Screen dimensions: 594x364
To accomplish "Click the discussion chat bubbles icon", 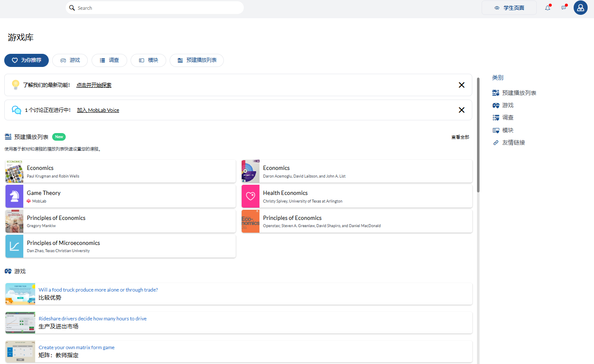I will click(x=17, y=110).
